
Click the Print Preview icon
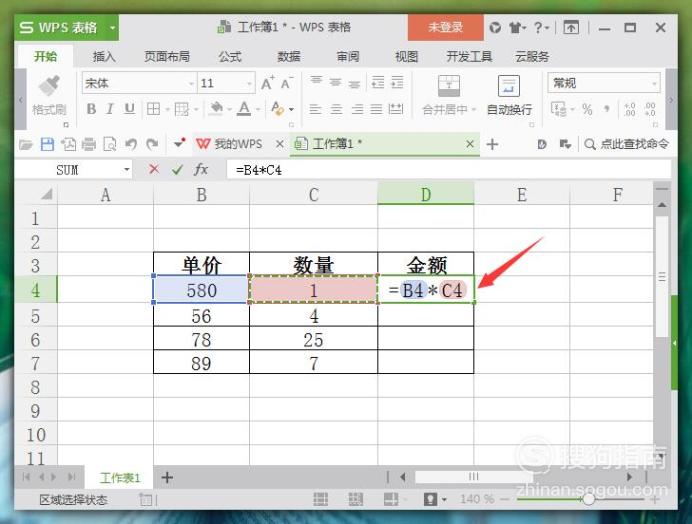pos(110,144)
